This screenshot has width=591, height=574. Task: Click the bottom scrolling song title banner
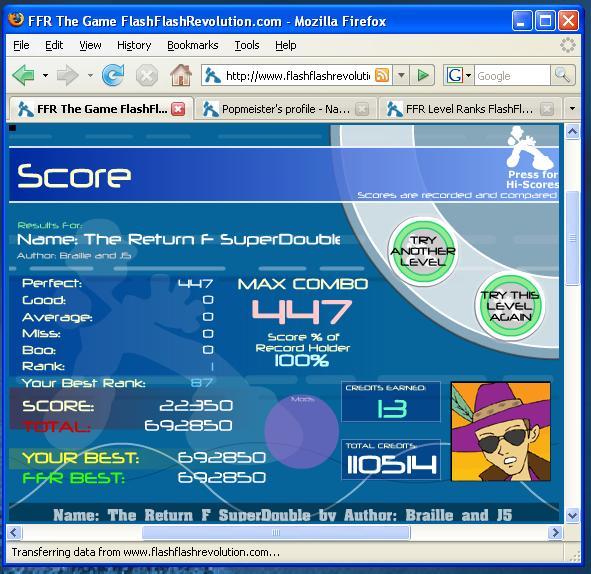click(283, 515)
